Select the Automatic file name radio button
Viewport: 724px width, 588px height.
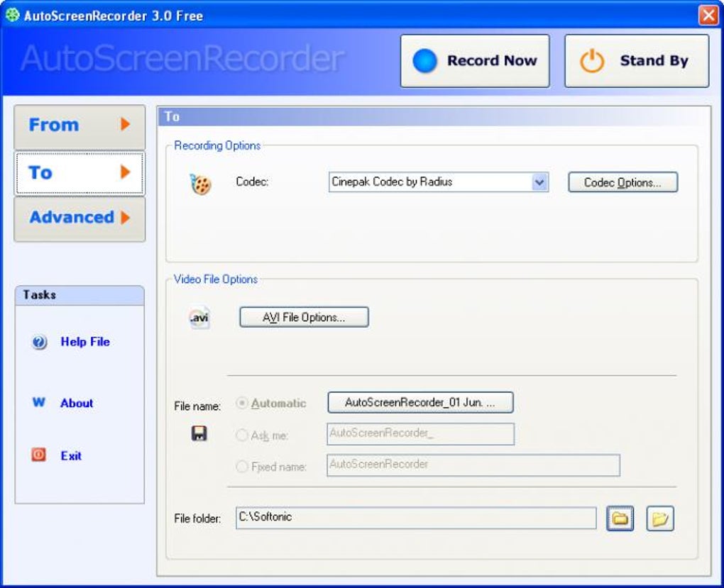coord(242,403)
